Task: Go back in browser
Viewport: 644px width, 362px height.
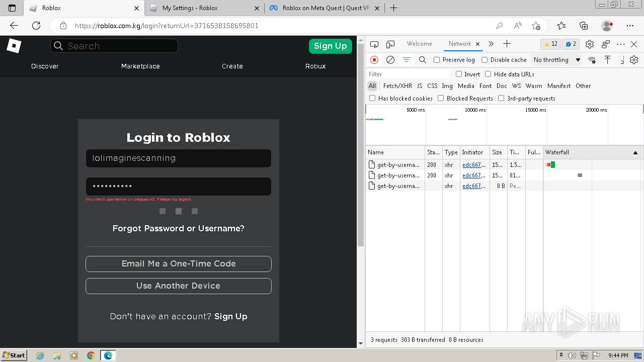Action: [14, 26]
